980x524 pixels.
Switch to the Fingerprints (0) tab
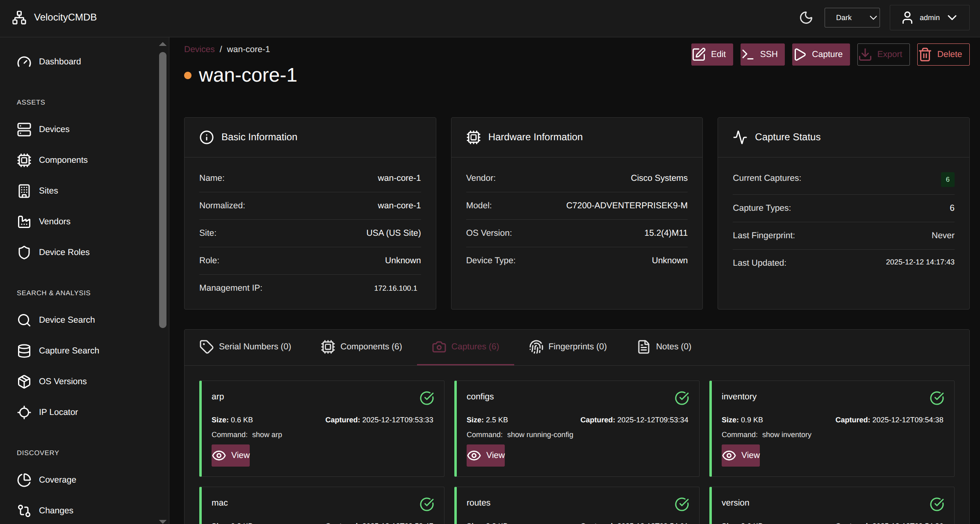(568, 347)
